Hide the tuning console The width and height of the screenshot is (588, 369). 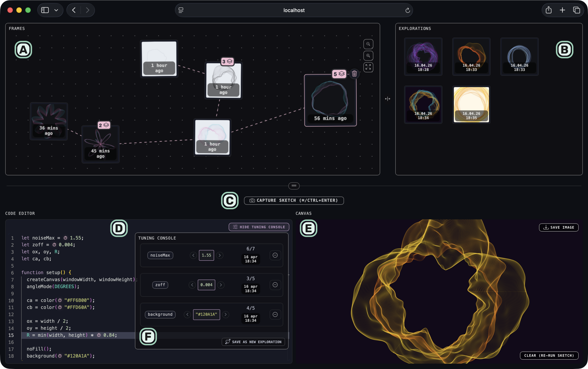click(x=259, y=227)
